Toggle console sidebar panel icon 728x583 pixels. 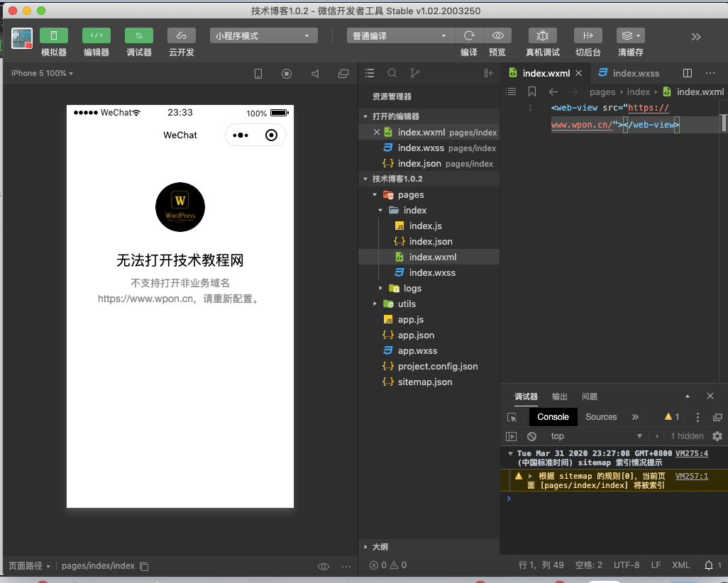511,436
